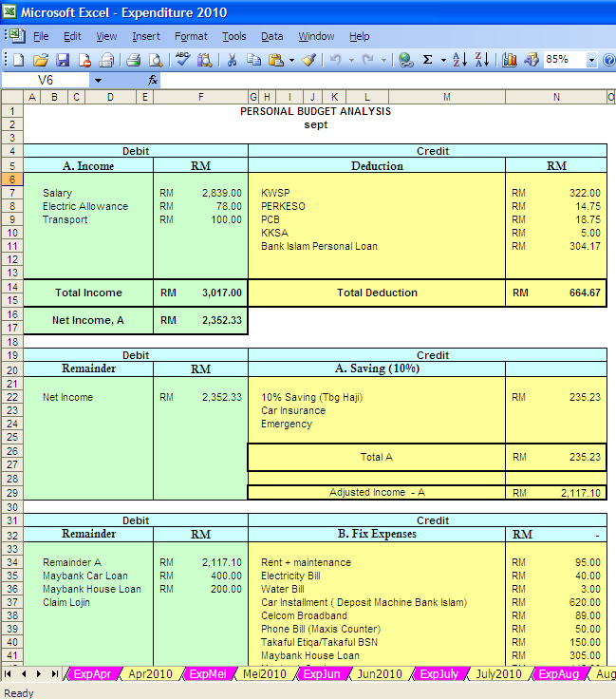616x699 pixels.
Task: Expand the Paste options dropdown arrow
Action: click(291, 60)
